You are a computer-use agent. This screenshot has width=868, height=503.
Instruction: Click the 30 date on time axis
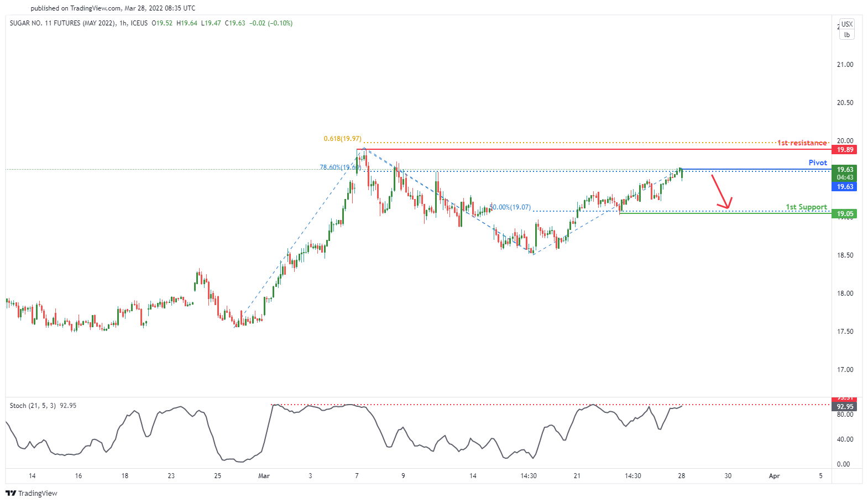click(x=728, y=476)
